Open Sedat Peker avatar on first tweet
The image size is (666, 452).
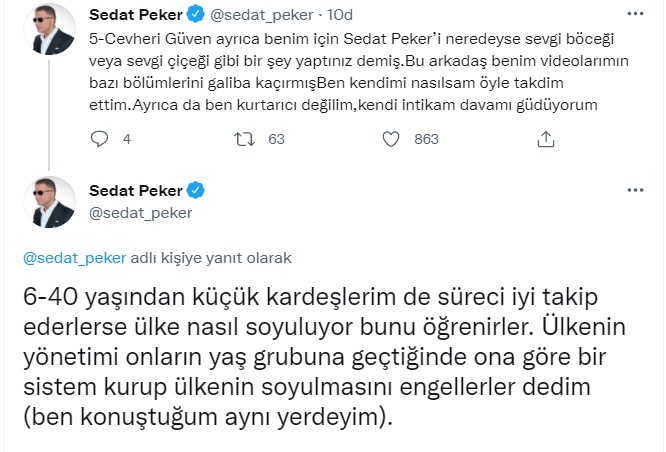(50, 29)
